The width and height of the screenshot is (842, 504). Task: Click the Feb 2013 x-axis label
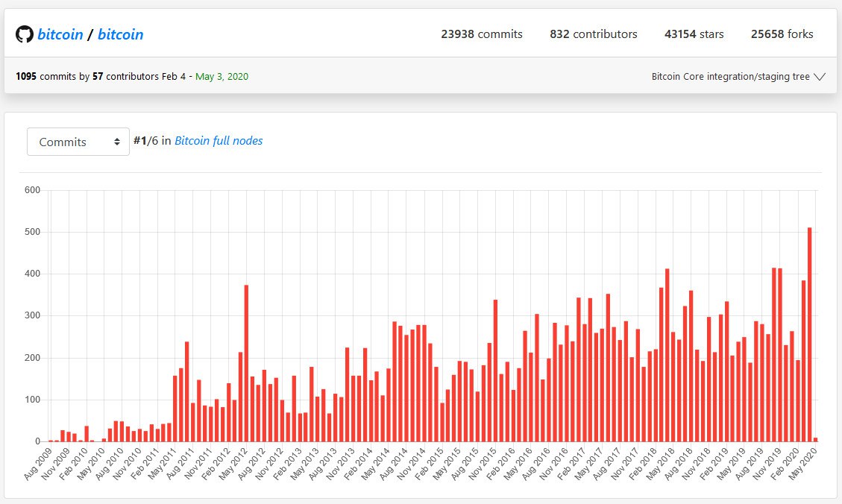click(286, 463)
